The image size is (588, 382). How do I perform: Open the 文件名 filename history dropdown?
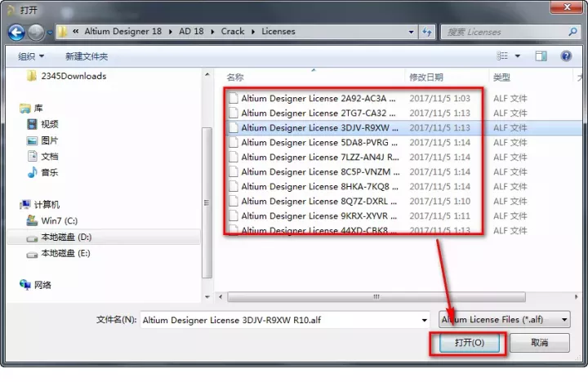tap(424, 320)
